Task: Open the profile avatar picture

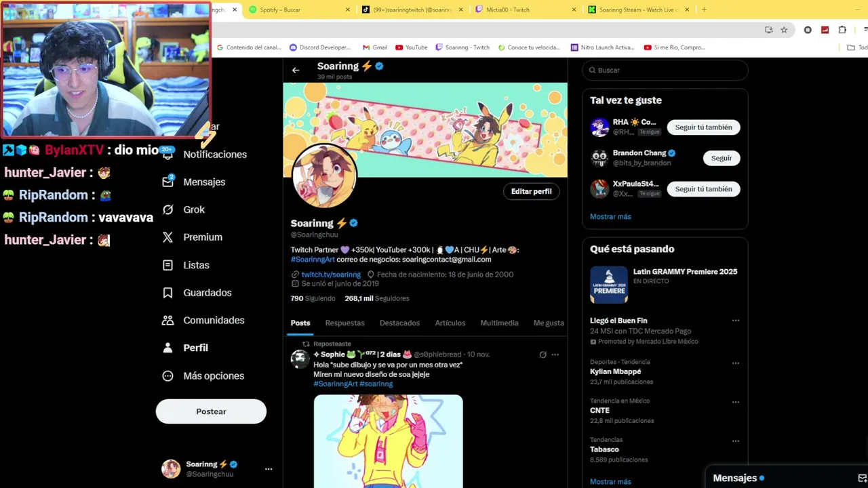Action: [324, 176]
